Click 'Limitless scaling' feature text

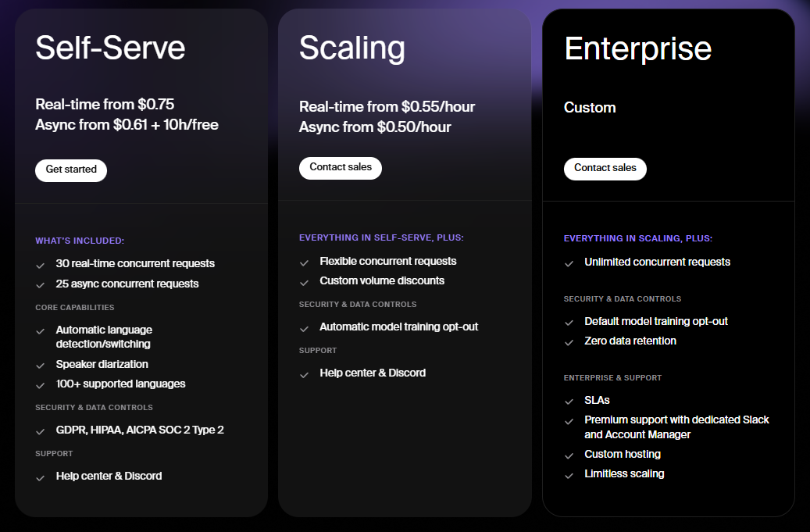625,474
